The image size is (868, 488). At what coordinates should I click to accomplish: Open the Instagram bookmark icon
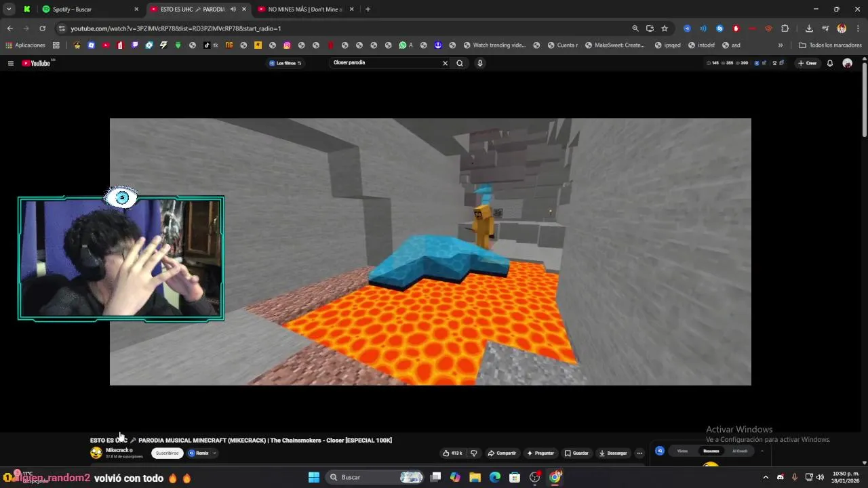point(287,45)
